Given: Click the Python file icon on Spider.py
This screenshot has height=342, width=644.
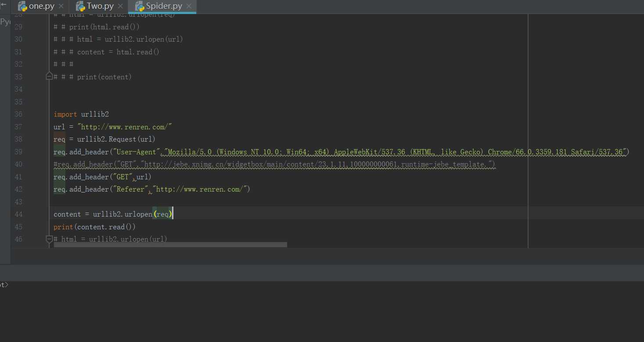Looking at the screenshot, I should coord(140,6).
